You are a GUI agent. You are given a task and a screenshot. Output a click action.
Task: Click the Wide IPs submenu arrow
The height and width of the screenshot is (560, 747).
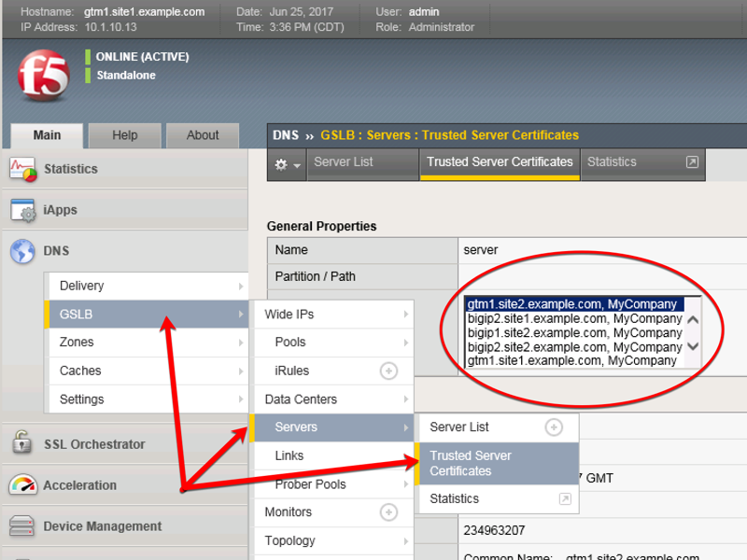406,315
